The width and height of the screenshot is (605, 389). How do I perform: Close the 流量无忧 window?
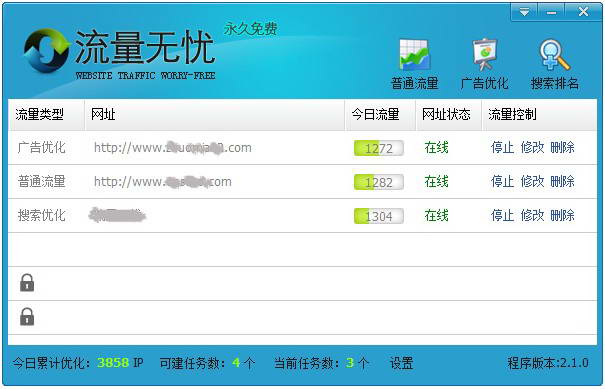point(583,12)
